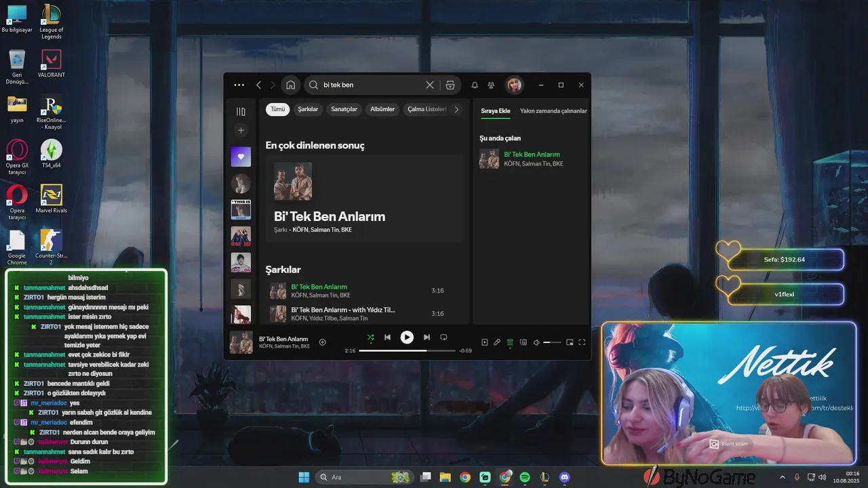Clear the Spotify search text
Image resolution: width=868 pixels, height=488 pixels.
[429, 85]
